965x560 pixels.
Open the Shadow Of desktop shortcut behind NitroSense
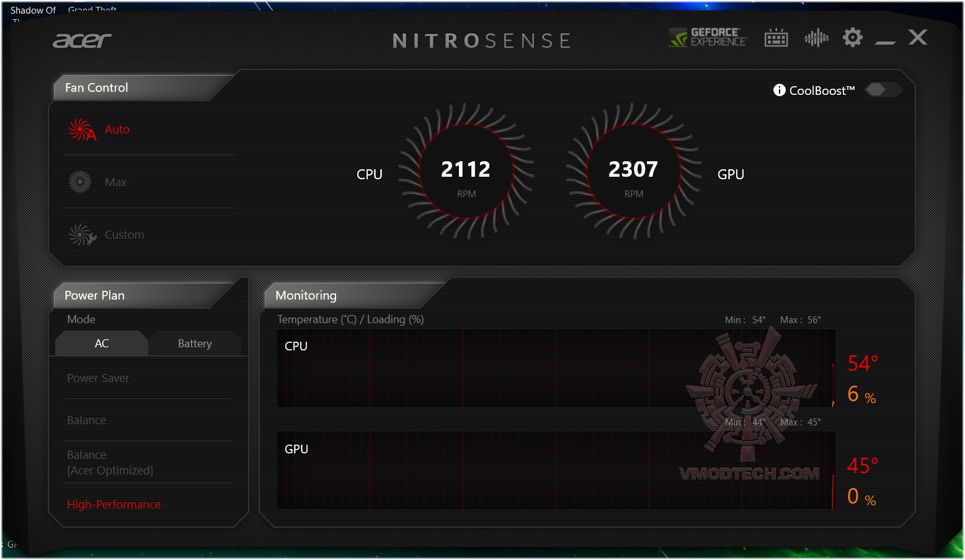[x=33, y=11]
